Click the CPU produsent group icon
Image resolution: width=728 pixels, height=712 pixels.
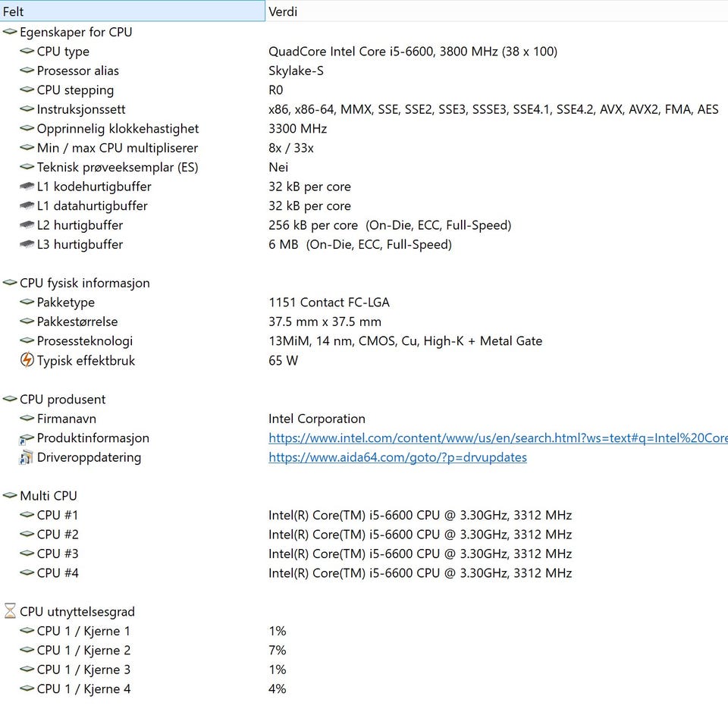10,399
